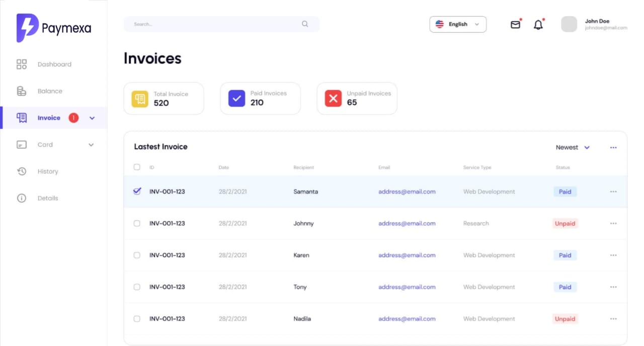Go to Dashboard in the sidebar
644x346 pixels.
54,64
